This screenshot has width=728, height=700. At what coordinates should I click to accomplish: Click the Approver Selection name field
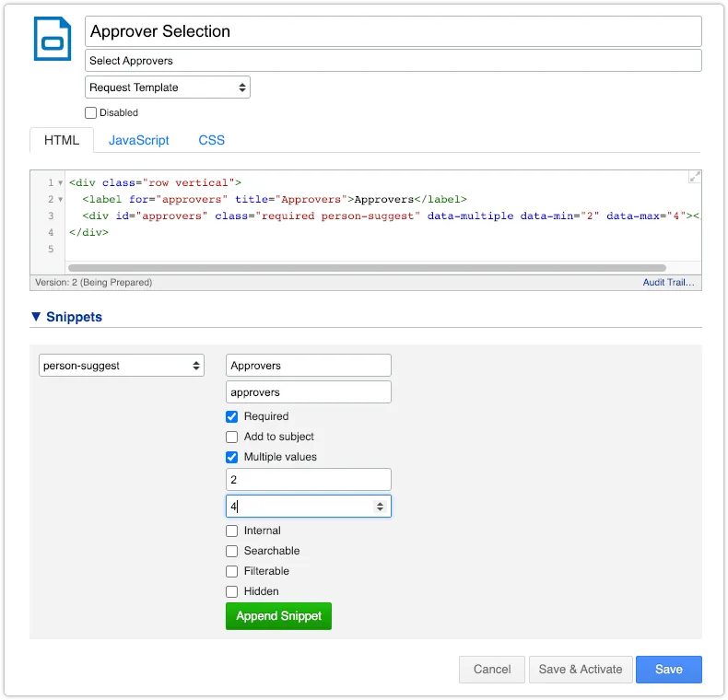coord(393,31)
